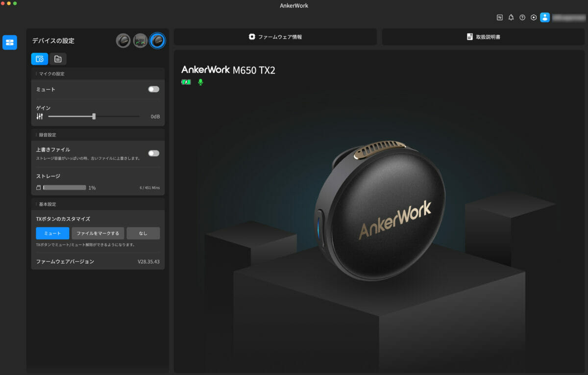Open ファームウェア情報 firmware info
588x375 pixels.
click(275, 37)
